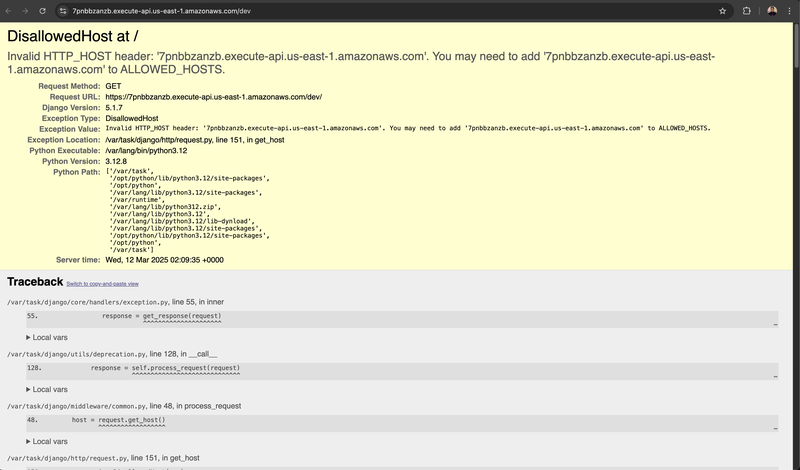Click the /var/task/django/core/handlers/exception.py file path
Screen dimensions: 800x470
pos(88,302)
